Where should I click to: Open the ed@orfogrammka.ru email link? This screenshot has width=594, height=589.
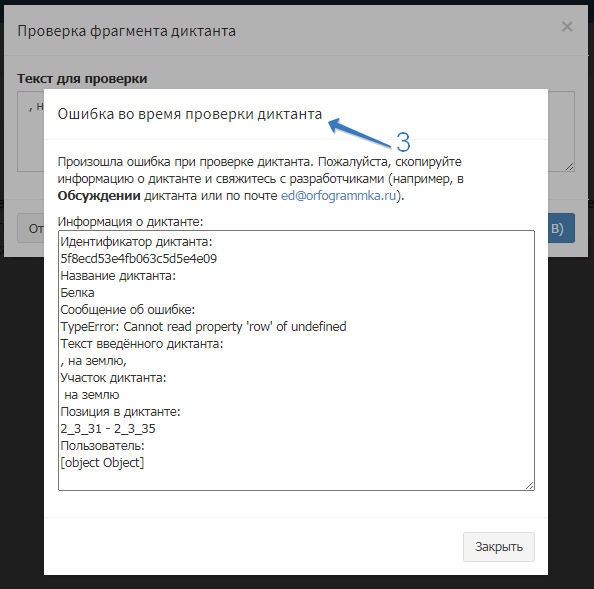click(338, 196)
